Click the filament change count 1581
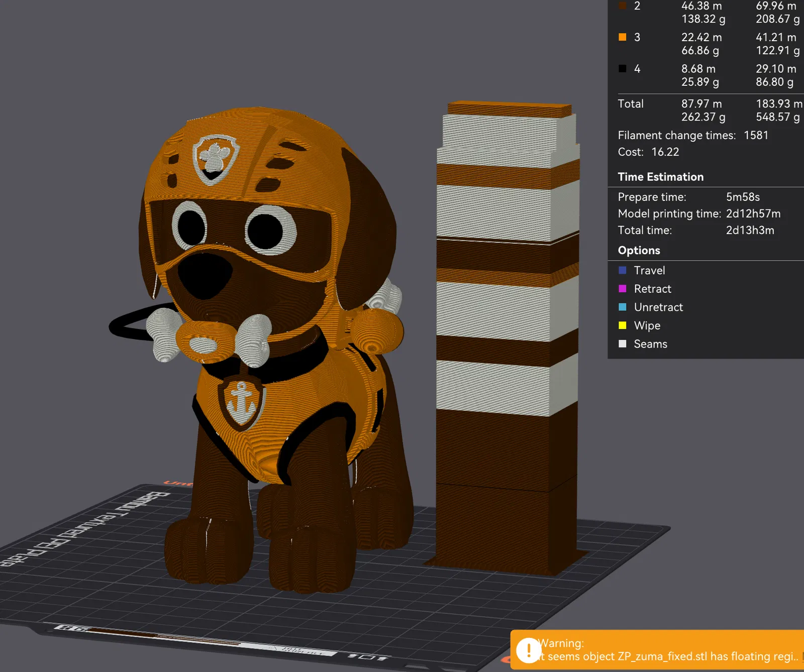804x672 pixels. 756,135
